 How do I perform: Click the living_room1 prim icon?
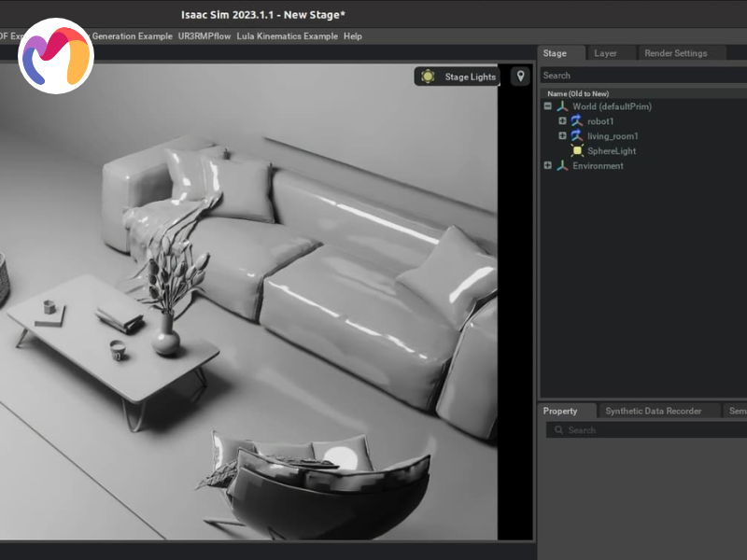(576, 136)
